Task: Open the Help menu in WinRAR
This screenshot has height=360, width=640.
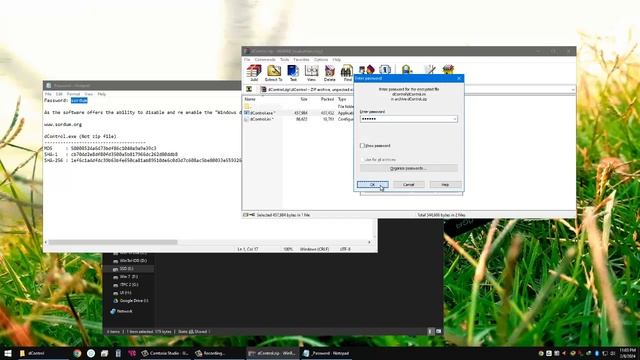Action: tap(337, 60)
